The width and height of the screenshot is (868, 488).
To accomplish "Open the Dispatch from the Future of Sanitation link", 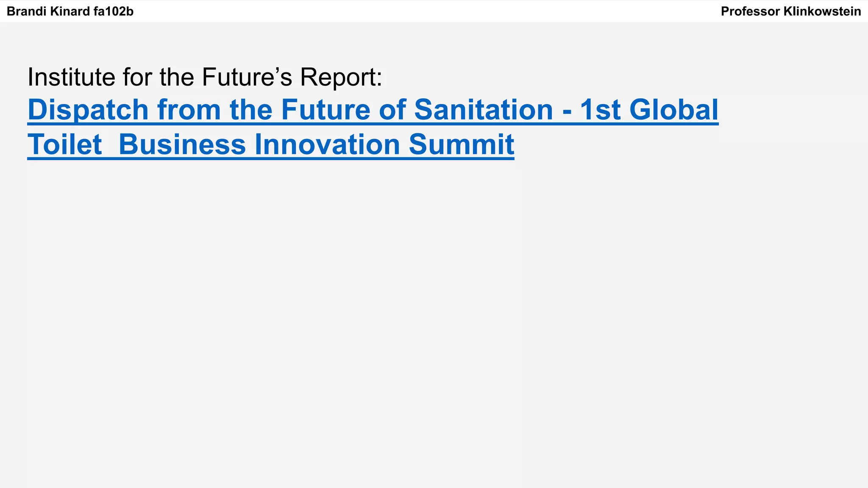I will pyautogui.click(x=373, y=110).
